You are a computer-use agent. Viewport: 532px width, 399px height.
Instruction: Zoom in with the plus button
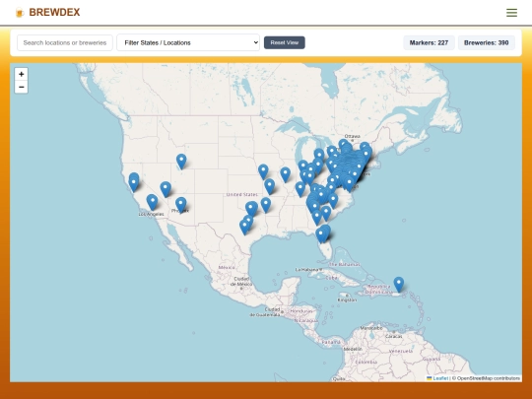point(21,74)
